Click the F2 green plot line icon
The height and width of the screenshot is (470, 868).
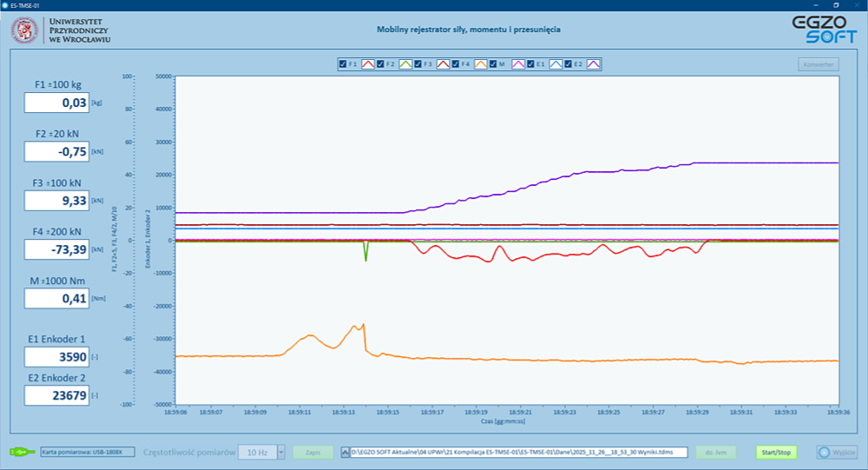click(405, 64)
